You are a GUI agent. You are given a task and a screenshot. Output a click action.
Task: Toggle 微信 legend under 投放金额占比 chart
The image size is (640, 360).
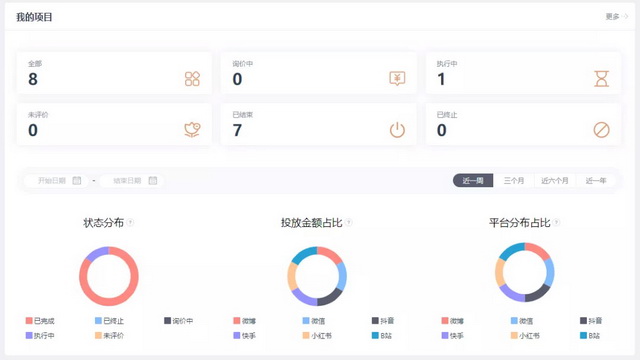[x=314, y=321]
